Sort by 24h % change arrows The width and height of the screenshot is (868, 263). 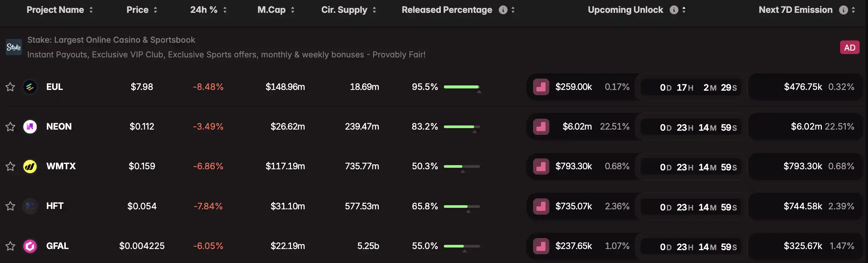[225, 10]
